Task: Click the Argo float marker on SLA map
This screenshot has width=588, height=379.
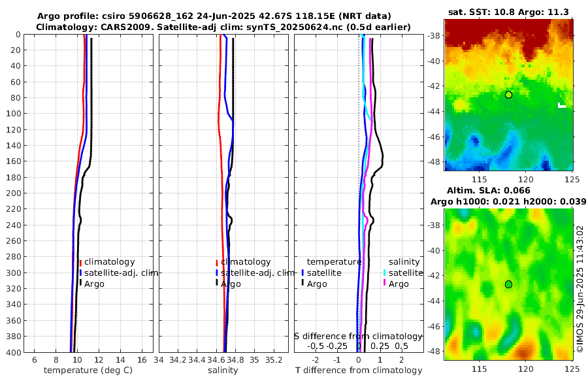Action: pos(508,284)
